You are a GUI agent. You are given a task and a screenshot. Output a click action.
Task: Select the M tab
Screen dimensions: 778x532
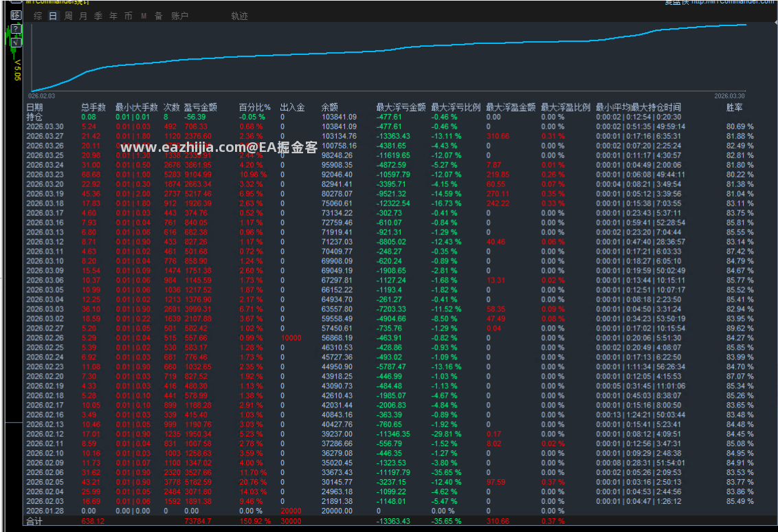(144, 16)
